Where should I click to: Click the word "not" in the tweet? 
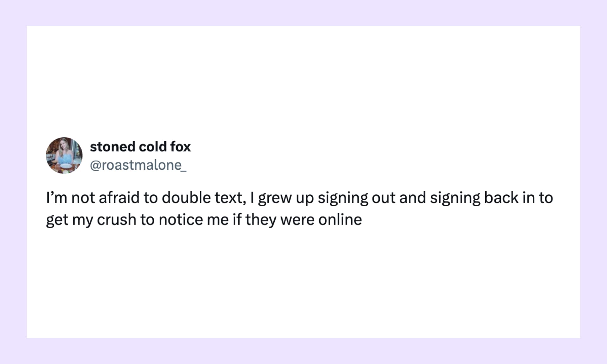point(83,198)
